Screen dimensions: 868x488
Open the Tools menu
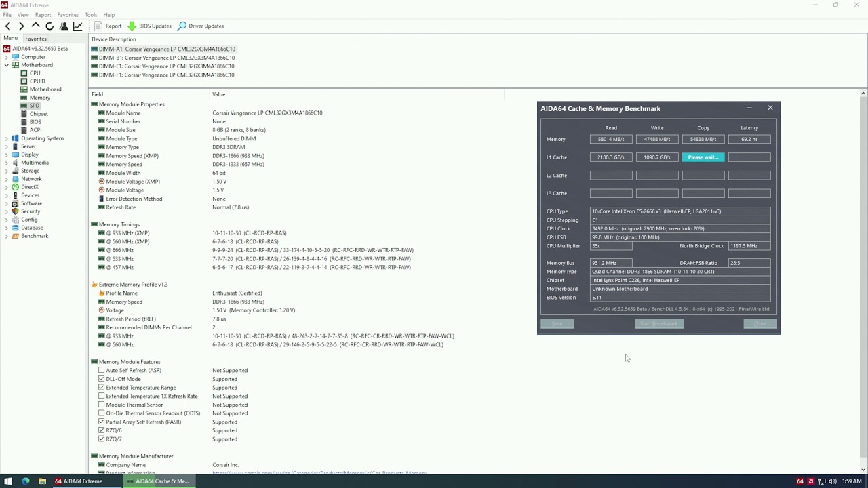click(91, 14)
